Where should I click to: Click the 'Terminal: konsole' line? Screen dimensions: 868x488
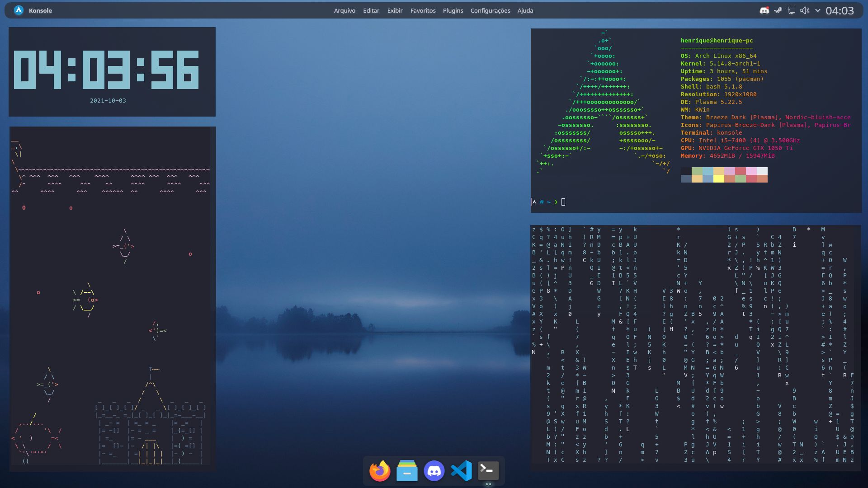[x=711, y=133]
